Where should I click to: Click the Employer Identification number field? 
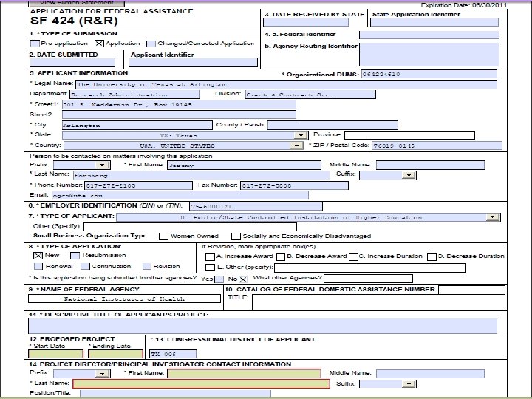tap(256, 206)
